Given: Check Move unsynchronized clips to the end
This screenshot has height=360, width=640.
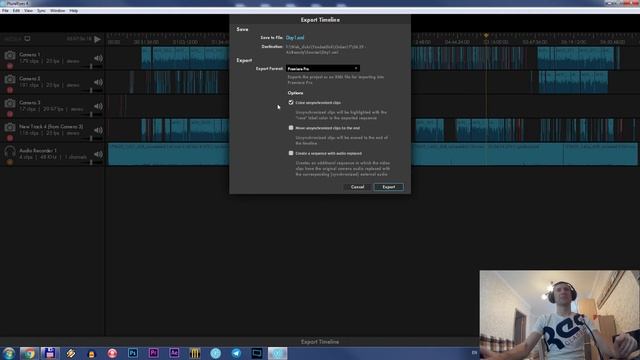Looking at the screenshot, I should (291, 128).
